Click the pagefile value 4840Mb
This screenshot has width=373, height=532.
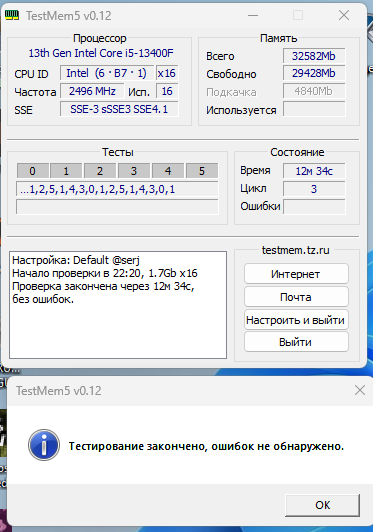[x=314, y=91]
